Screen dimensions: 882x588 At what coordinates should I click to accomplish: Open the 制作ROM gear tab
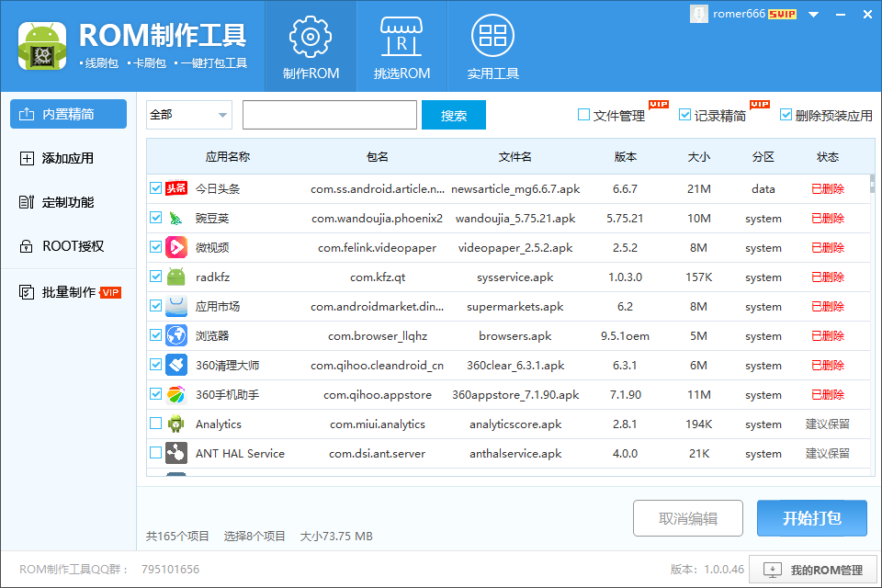click(x=311, y=46)
